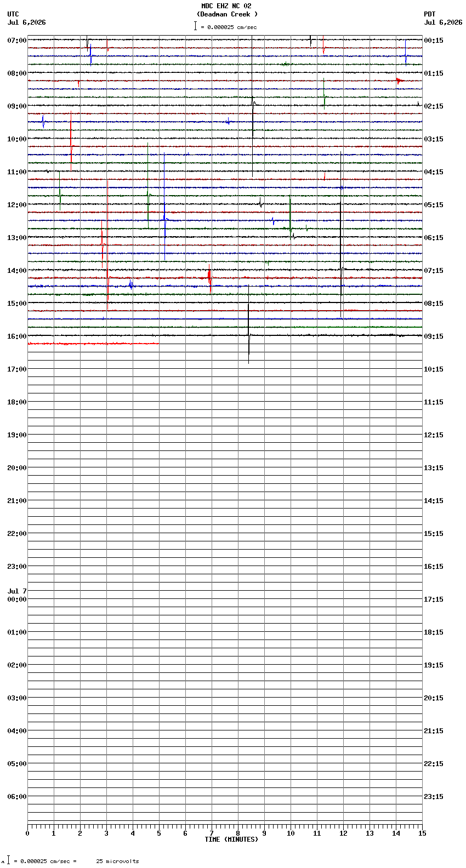Screen dimensions: 466x868
Task: Click the 'UTC' label in the header
Action: click(x=13, y=14)
